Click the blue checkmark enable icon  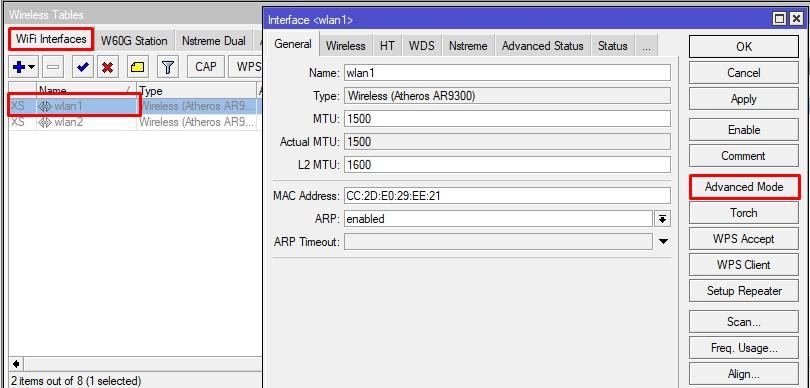(x=82, y=67)
